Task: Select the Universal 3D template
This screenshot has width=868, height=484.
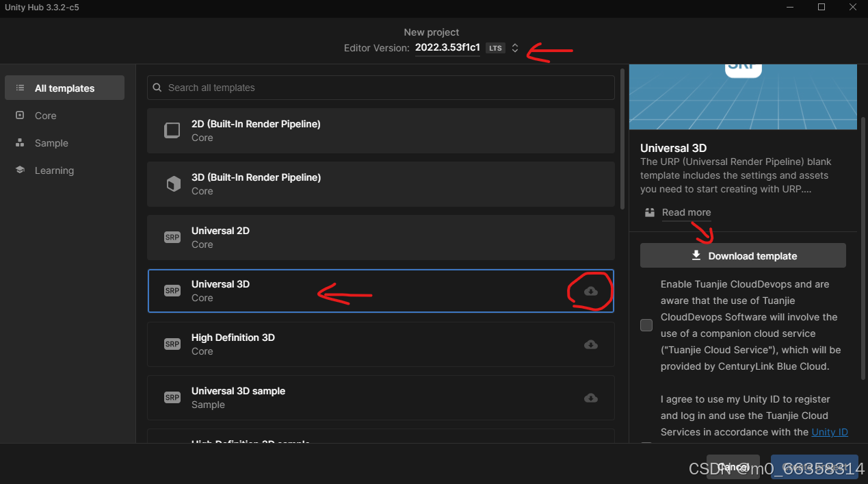Action: pyautogui.click(x=380, y=290)
